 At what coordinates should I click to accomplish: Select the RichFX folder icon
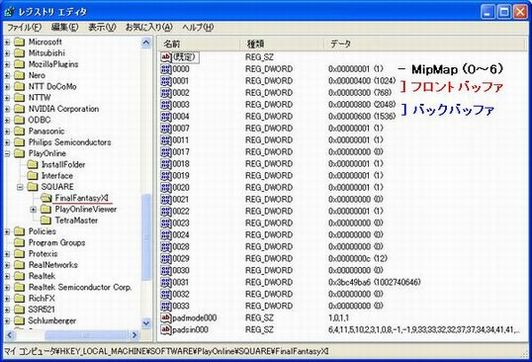coord(19,298)
